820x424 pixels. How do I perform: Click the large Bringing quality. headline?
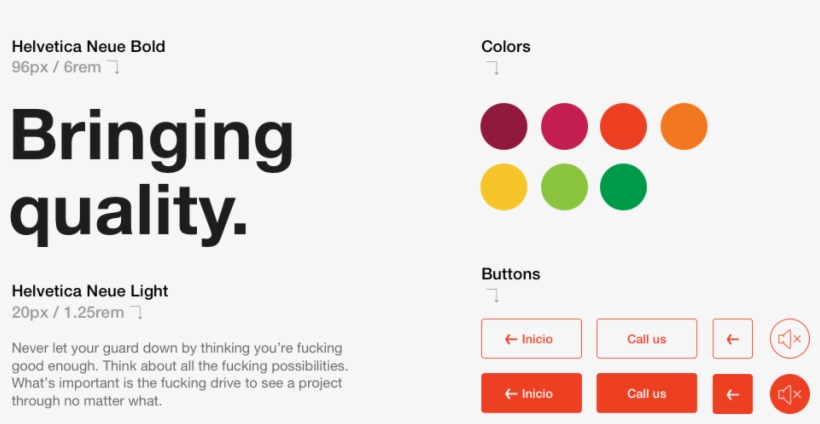click(152, 173)
